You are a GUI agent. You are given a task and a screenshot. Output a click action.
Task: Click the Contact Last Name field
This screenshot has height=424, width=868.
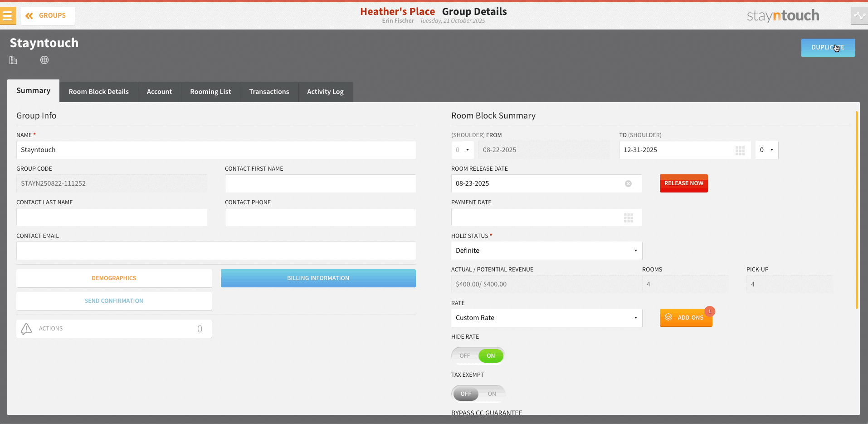[112, 217]
